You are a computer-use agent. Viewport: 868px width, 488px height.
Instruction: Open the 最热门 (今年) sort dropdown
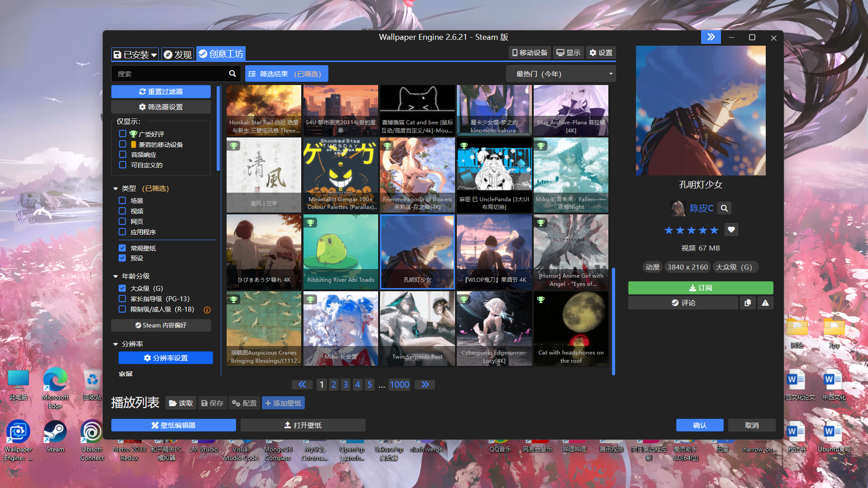[560, 74]
